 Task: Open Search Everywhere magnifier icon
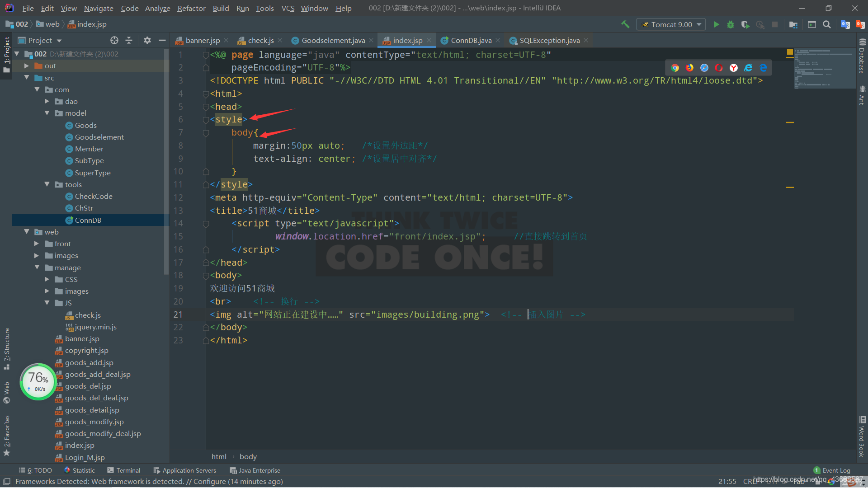(827, 24)
